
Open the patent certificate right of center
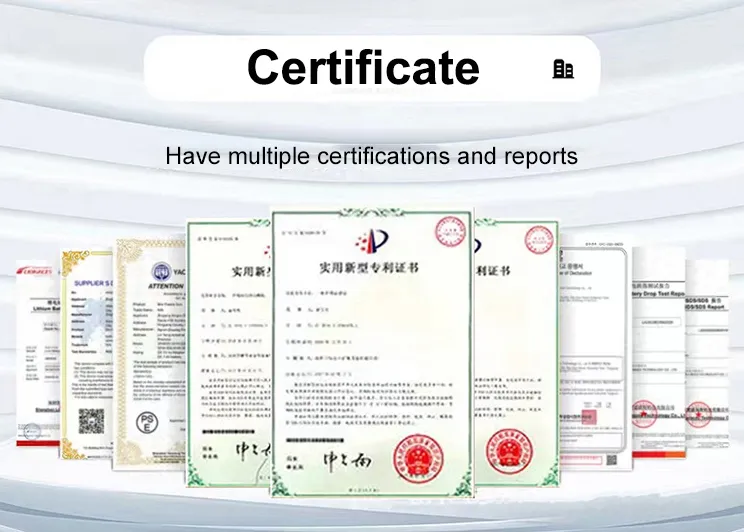(516, 352)
